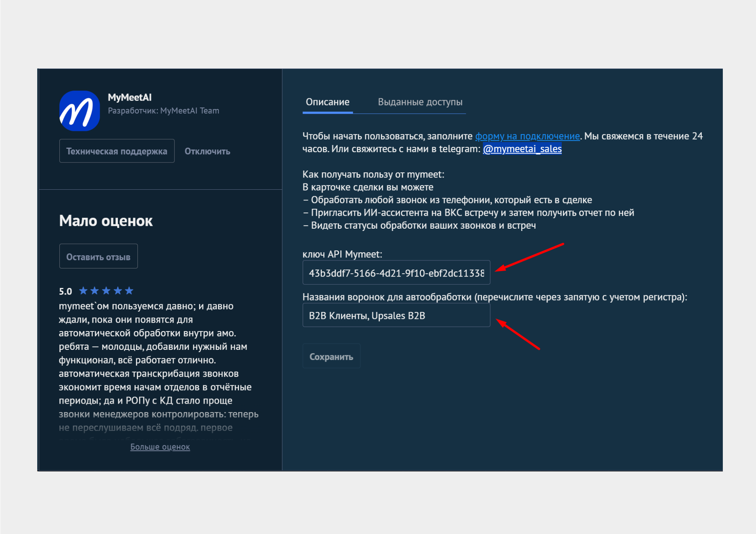Focus the ключ API Mymeet field
This screenshot has height=534, width=756.
click(x=396, y=273)
